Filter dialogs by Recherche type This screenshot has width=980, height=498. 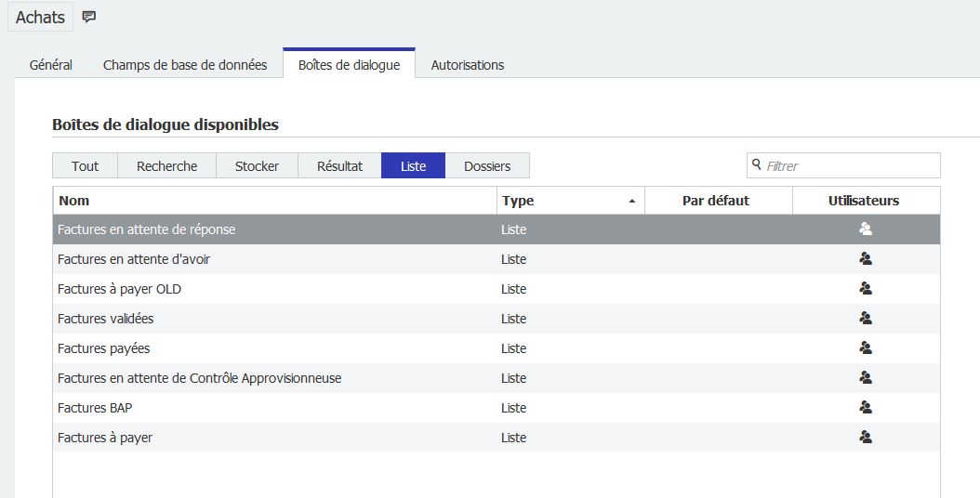[x=166, y=166]
